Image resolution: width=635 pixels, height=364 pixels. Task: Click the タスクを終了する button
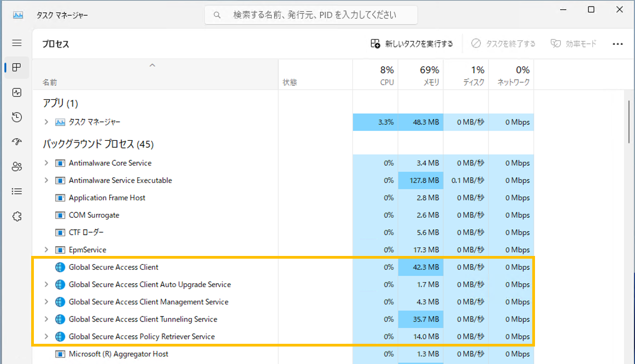[x=503, y=44]
